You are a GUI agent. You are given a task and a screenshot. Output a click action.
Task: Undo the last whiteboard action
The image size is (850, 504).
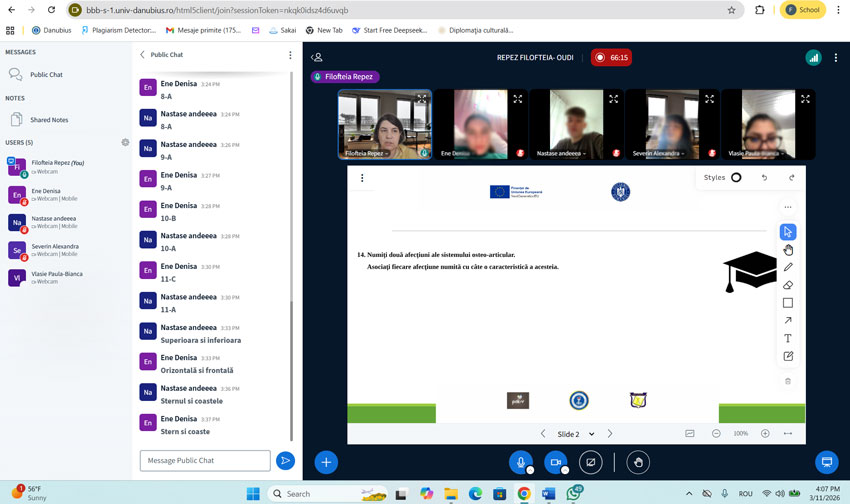(x=764, y=178)
